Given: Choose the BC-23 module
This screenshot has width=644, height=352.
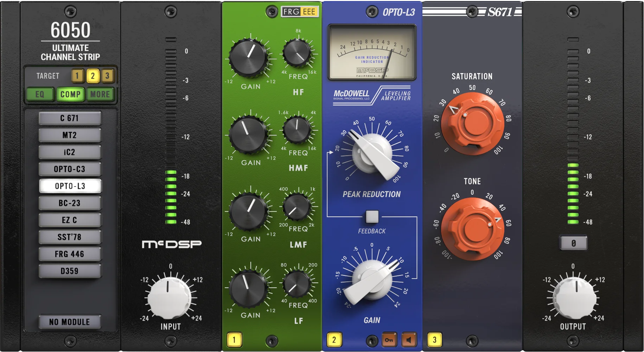Looking at the screenshot, I should (x=70, y=203).
